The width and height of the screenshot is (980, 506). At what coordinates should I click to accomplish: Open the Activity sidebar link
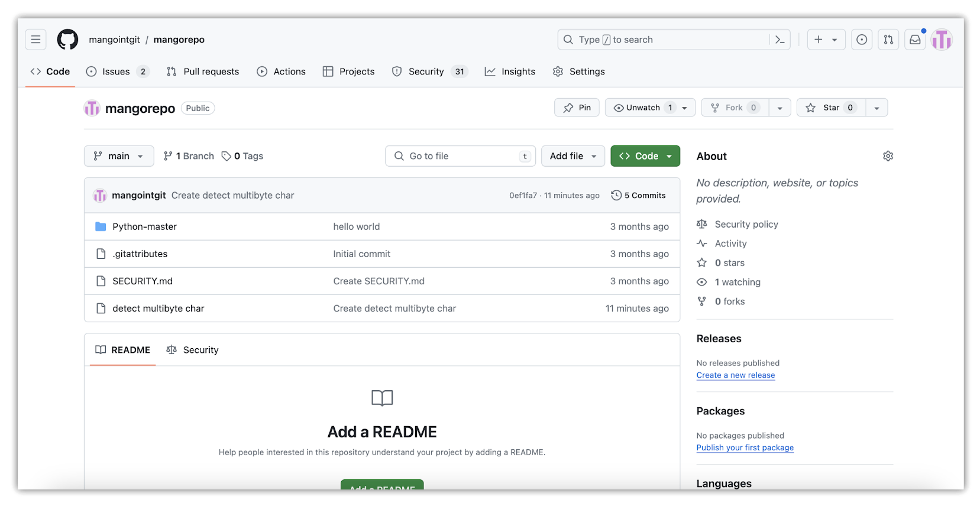[x=730, y=244]
